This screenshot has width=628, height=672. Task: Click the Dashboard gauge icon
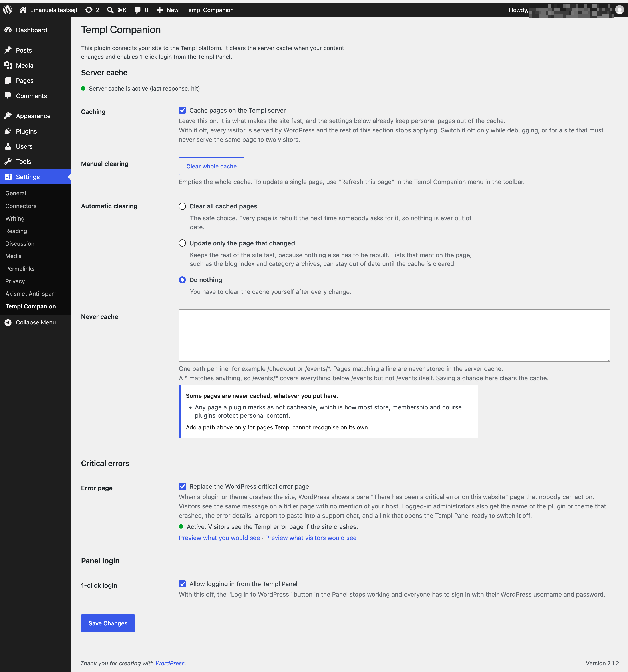(x=8, y=30)
